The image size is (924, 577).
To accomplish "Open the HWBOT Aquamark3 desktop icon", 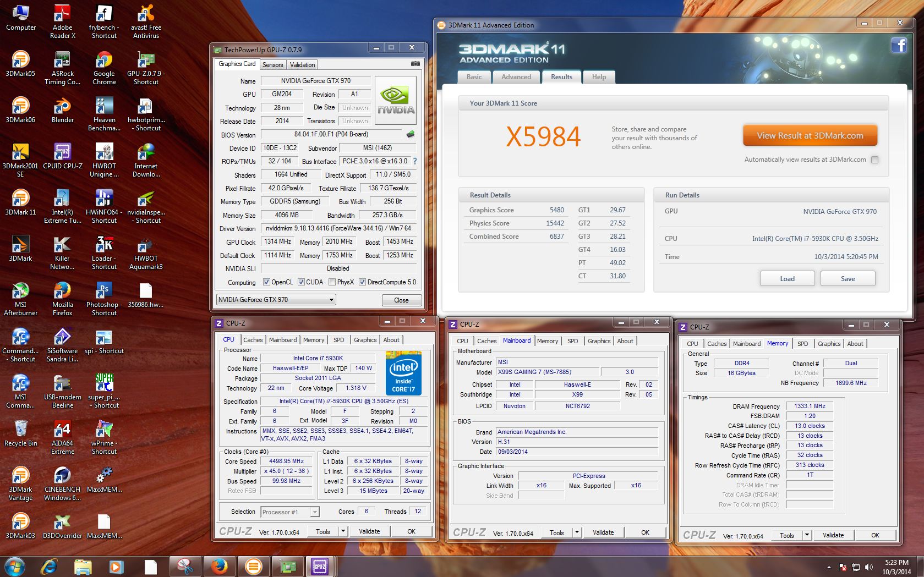I will [x=146, y=252].
